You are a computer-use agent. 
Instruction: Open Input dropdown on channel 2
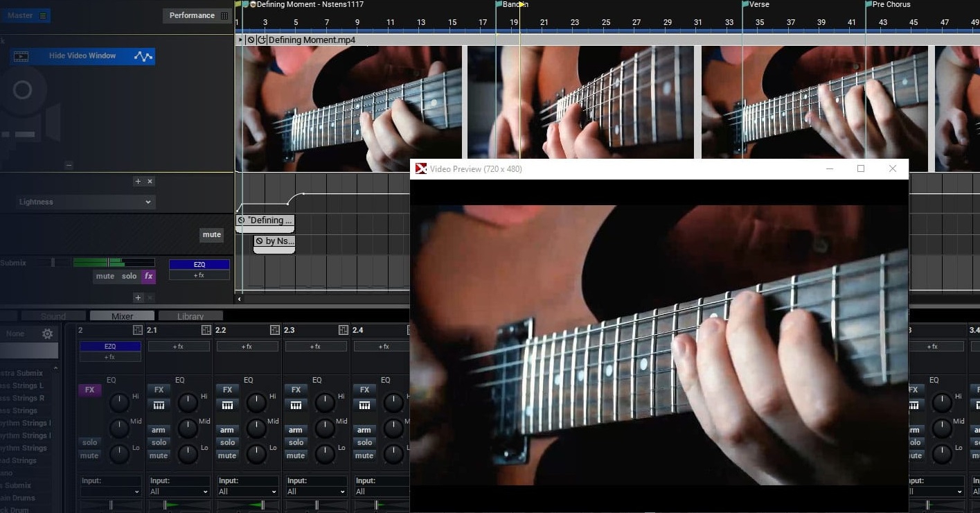tap(111, 492)
